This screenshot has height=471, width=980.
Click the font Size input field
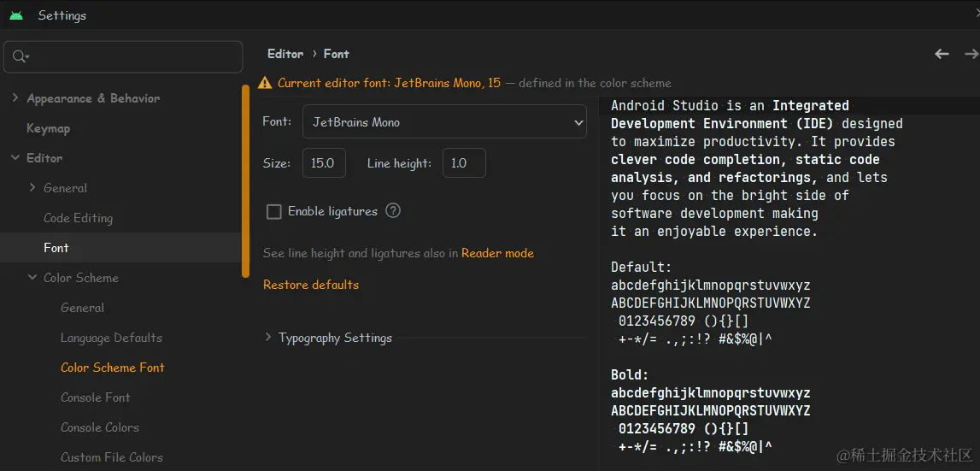tap(324, 162)
